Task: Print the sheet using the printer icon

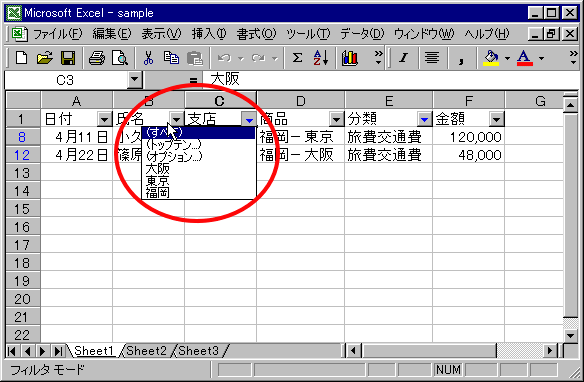Action: click(x=97, y=58)
